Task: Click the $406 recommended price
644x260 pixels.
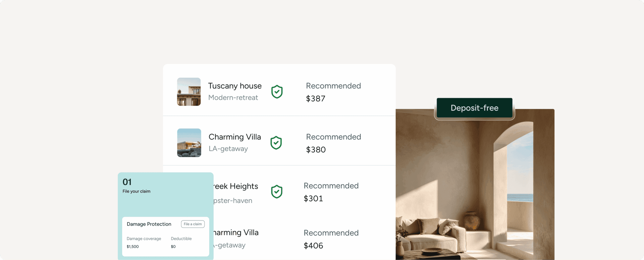Action: coord(313,246)
